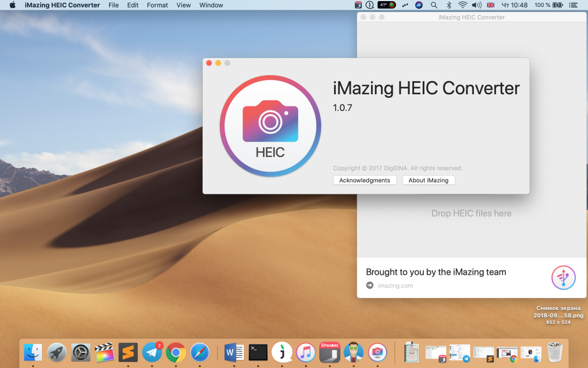Open Microsoft Word from the Dock
The width and height of the screenshot is (588, 368).
coord(234,351)
